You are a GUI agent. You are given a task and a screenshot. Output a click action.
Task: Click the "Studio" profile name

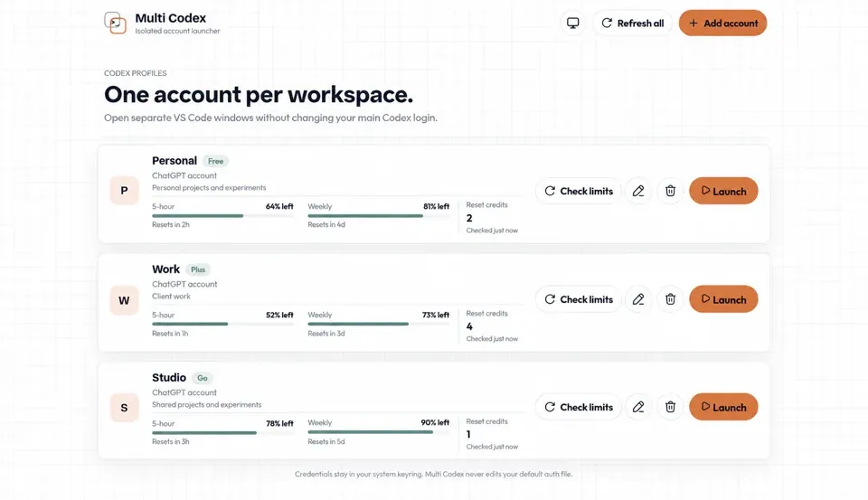pos(169,378)
